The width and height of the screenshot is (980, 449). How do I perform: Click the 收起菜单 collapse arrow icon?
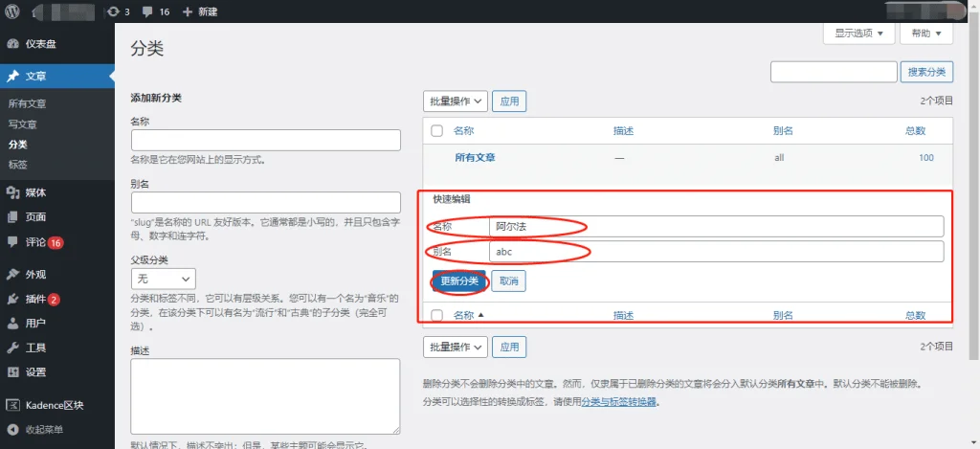click(12, 430)
